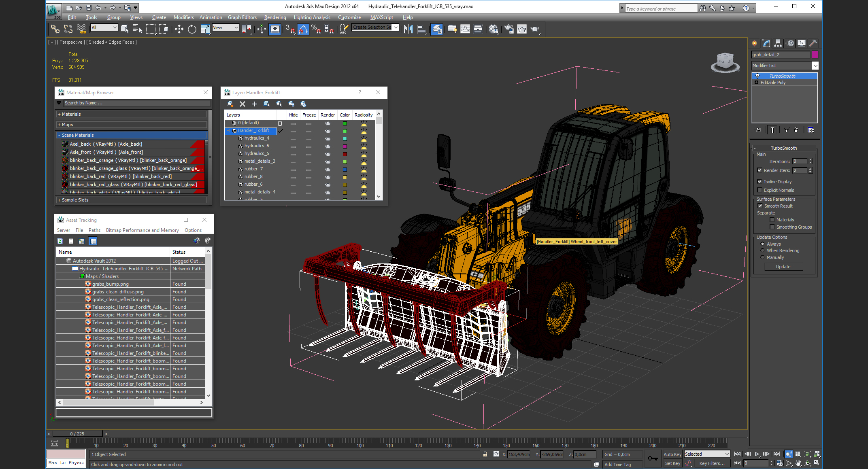This screenshot has height=469, width=868.
Task: Toggle the Angle Snap icon
Action: click(x=303, y=29)
